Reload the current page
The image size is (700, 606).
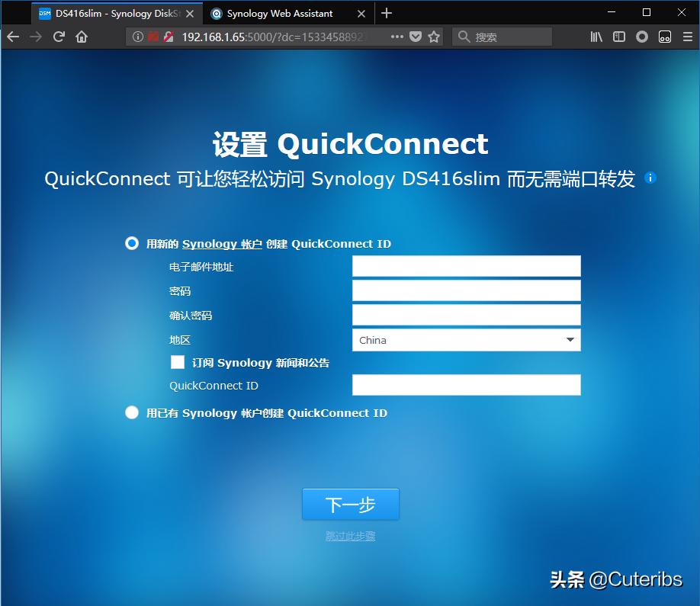[x=59, y=36]
